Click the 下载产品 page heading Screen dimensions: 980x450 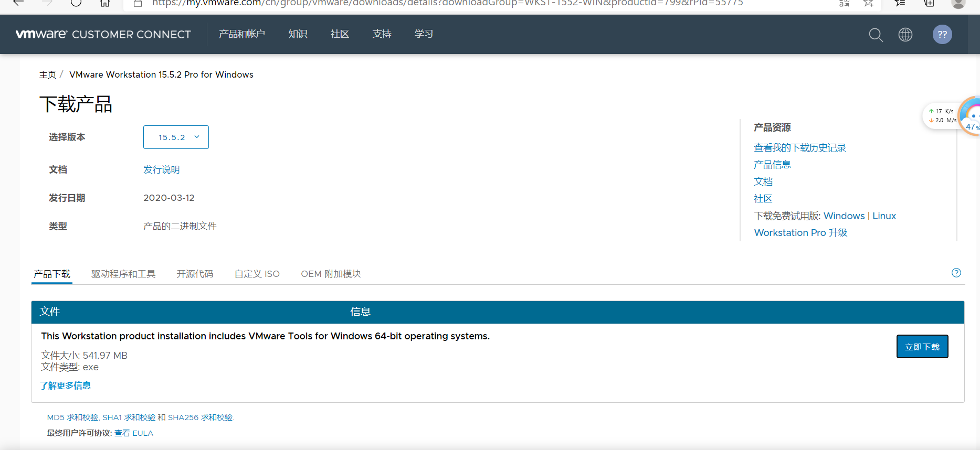76,104
